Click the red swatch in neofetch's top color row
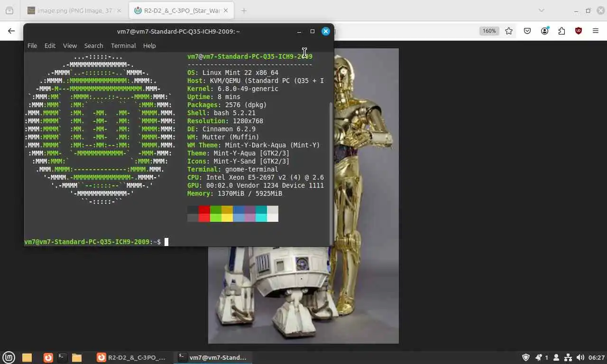The width and height of the screenshot is (607, 364). (x=204, y=209)
